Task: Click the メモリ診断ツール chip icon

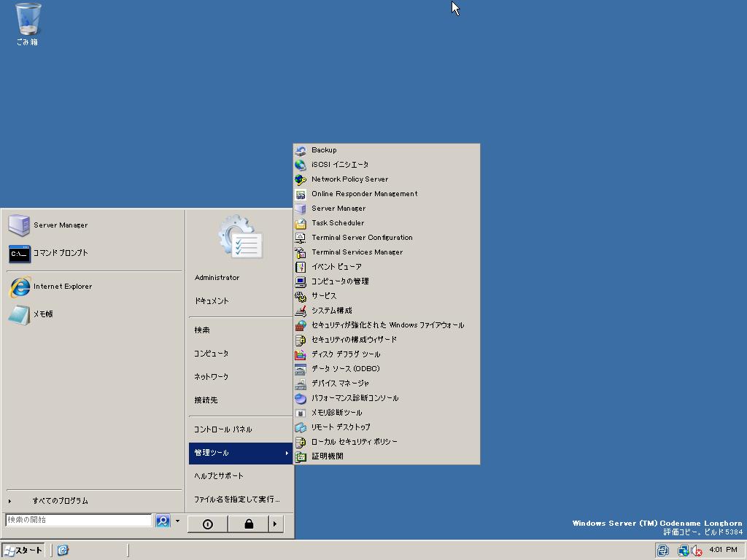Action: [300, 413]
